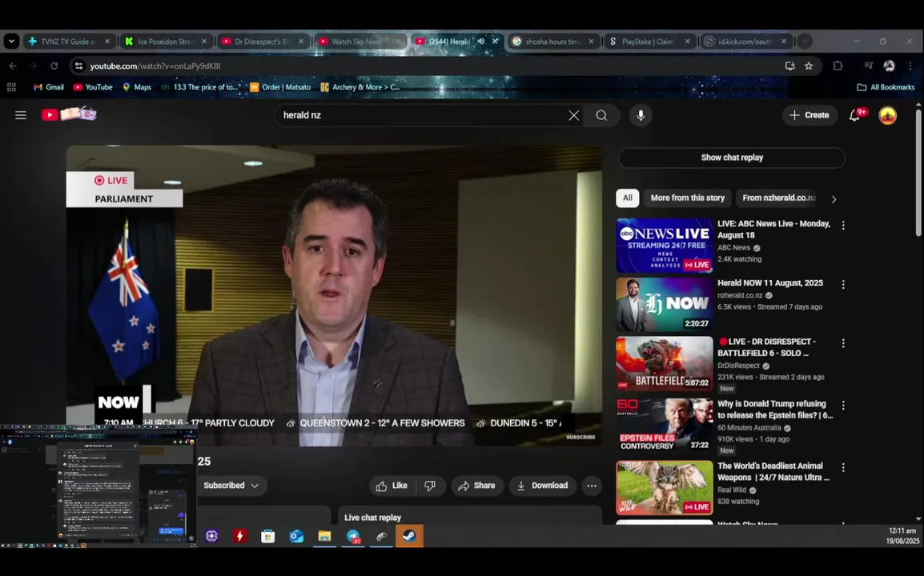Open Battlefield 6 Dr Disrespect thumbnail

[664, 363]
